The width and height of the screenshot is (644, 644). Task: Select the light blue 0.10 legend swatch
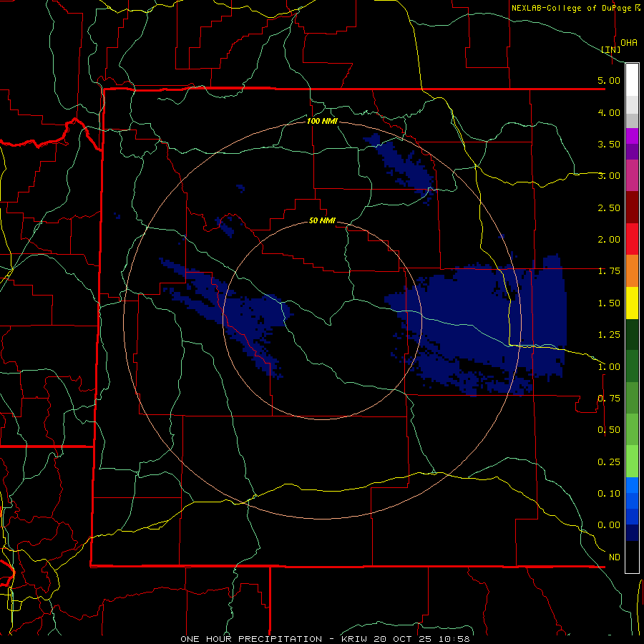pos(632,485)
